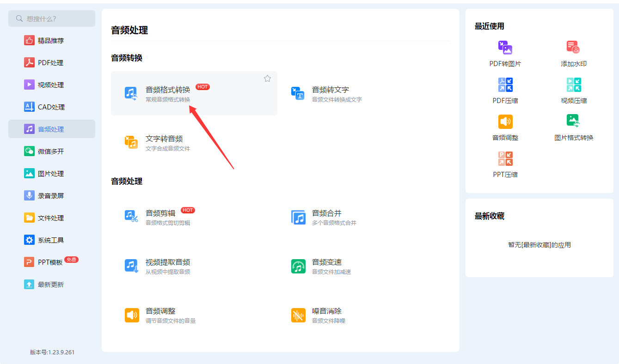This screenshot has height=364, width=619.
Task: Open the 音频格式转换 tool icon
Action: pyautogui.click(x=131, y=93)
